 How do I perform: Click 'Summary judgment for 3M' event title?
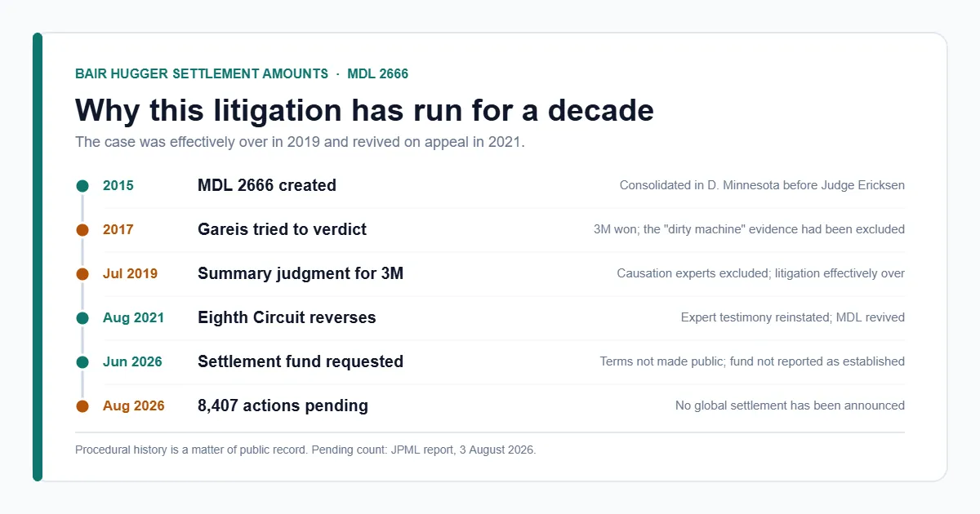tap(301, 273)
